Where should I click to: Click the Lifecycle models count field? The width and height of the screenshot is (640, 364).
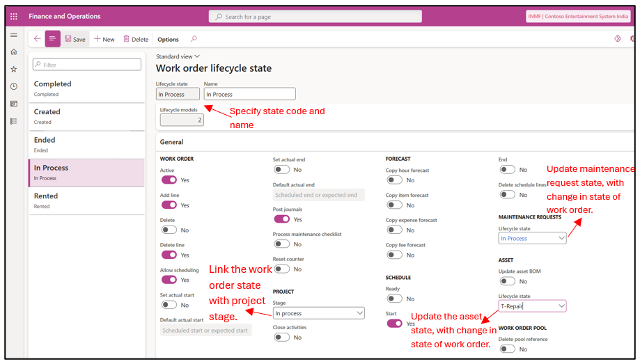click(182, 120)
